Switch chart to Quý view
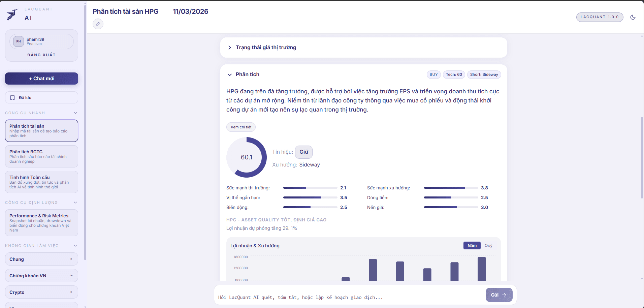 tap(488, 246)
